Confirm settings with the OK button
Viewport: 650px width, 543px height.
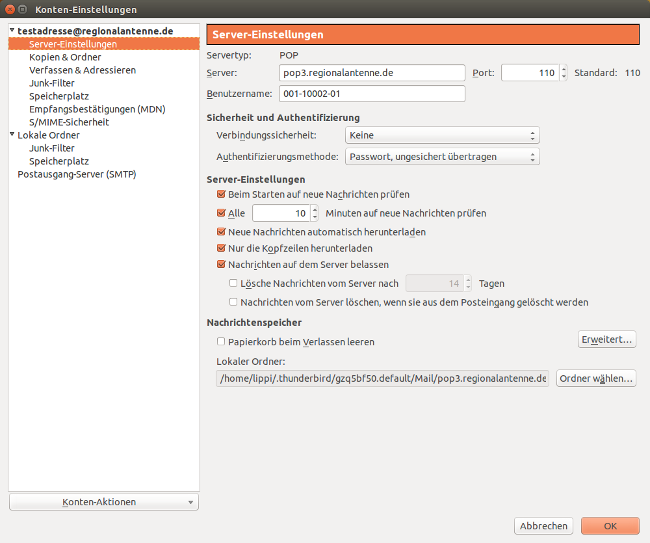coord(609,526)
